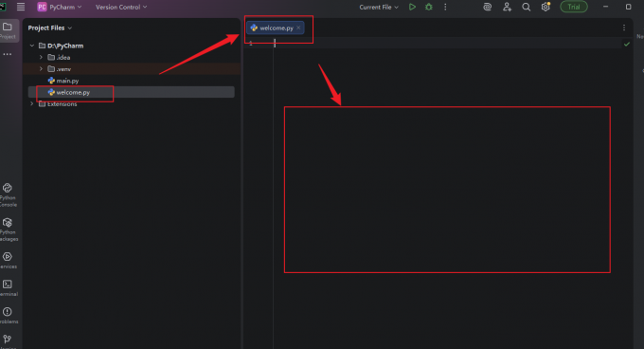Close the welcome.py editor tab

(x=298, y=28)
